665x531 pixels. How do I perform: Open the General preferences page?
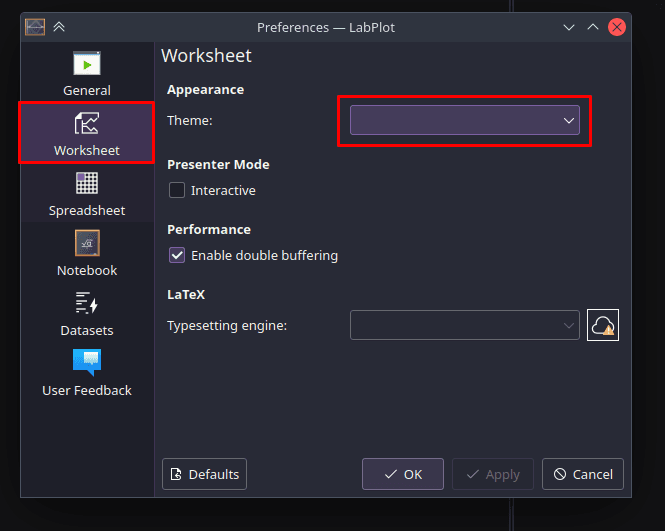87,73
